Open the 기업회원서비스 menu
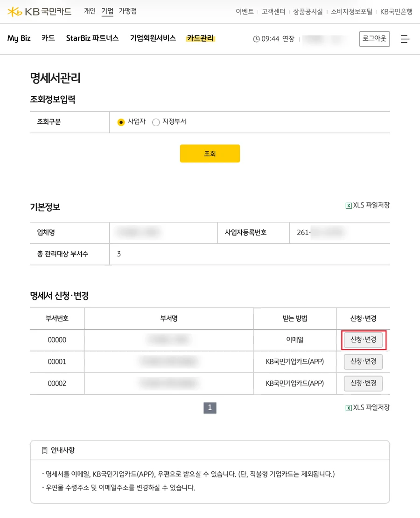420x518 pixels. (x=153, y=38)
